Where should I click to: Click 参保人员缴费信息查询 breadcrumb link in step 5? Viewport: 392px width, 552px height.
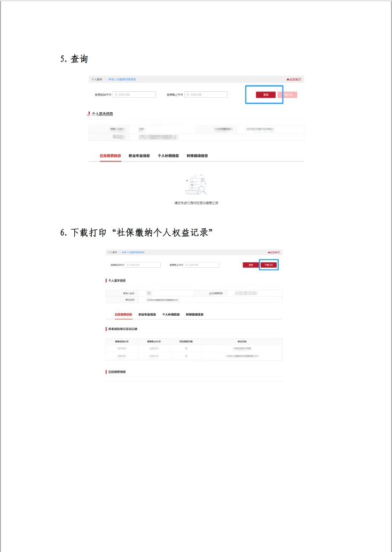click(122, 79)
